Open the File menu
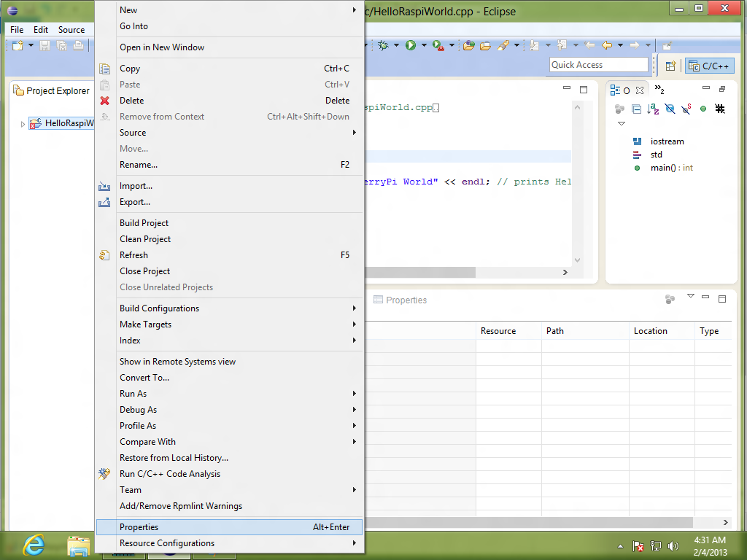The height and width of the screenshot is (560, 747). point(17,29)
